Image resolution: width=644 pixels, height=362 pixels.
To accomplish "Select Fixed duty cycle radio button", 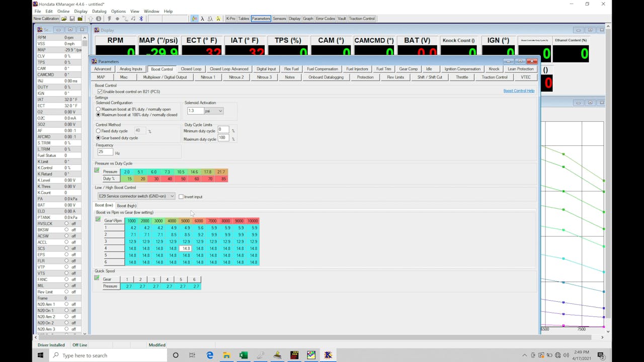I will coord(98,131).
